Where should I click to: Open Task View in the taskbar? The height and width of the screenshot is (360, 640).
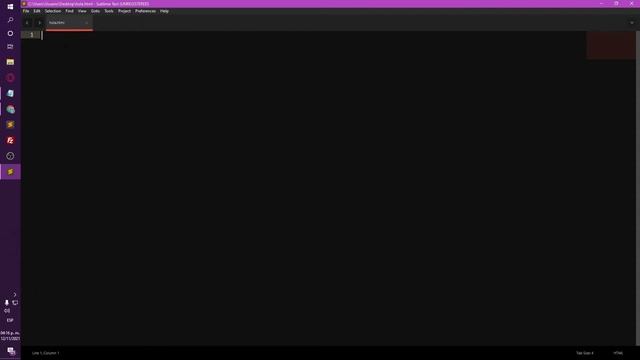10,47
